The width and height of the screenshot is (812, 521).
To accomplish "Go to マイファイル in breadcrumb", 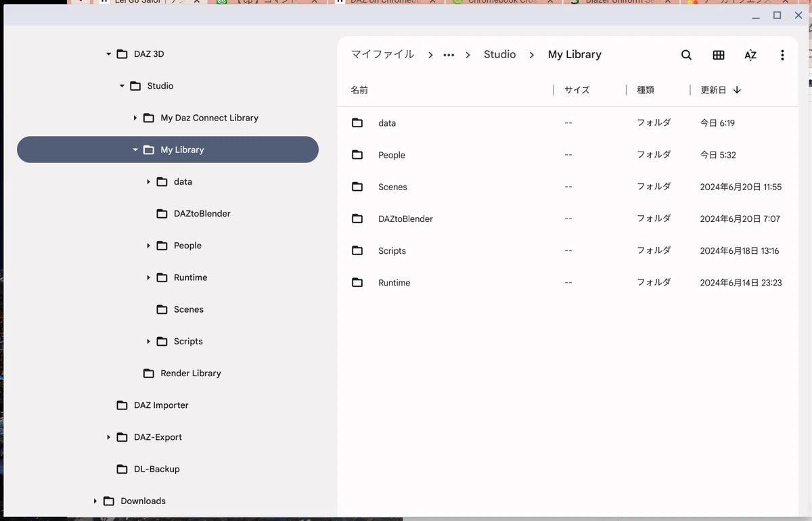I will point(382,55).
